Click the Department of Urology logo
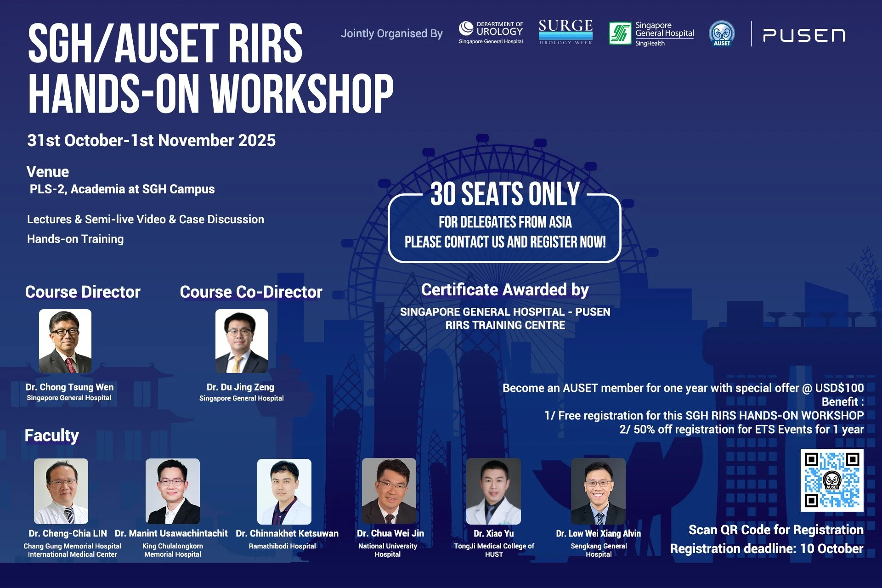The image size is (882, 588). tap(491, 33)
